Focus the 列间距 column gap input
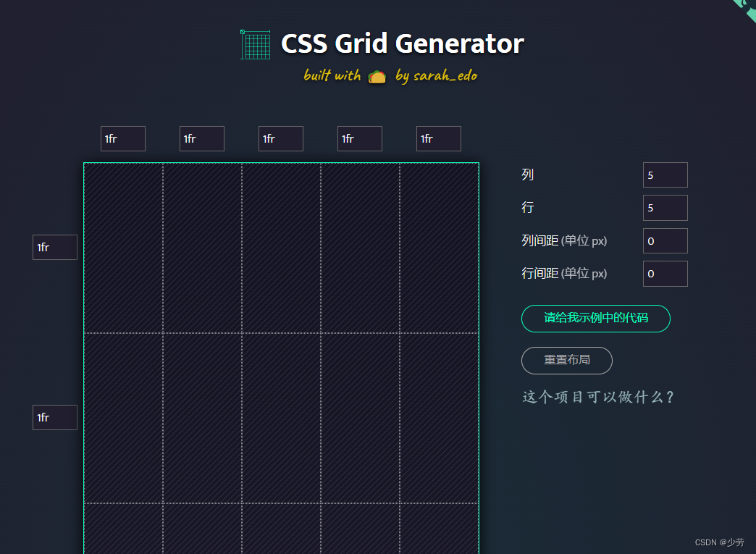 coord(665,241)
